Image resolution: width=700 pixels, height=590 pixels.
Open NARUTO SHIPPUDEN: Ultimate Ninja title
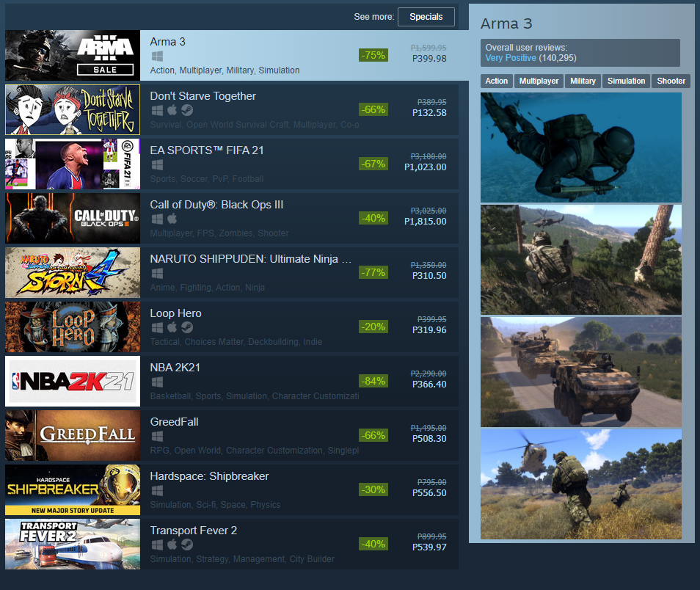point(250,259)
